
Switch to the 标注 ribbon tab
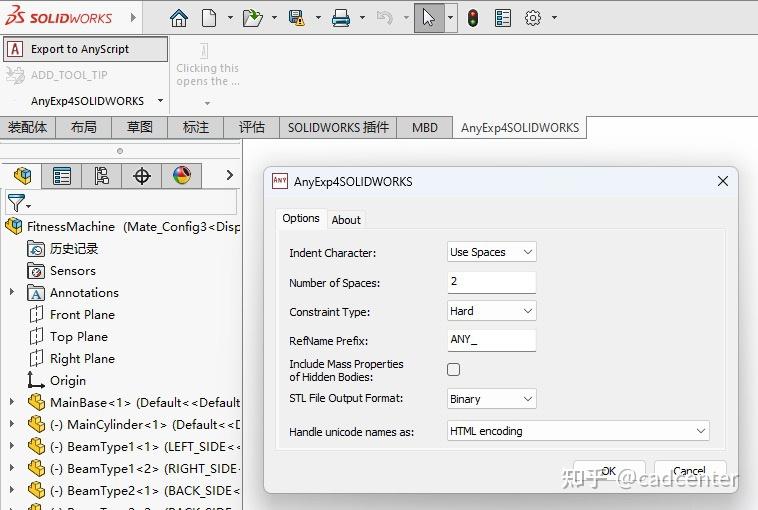(196, 127)
